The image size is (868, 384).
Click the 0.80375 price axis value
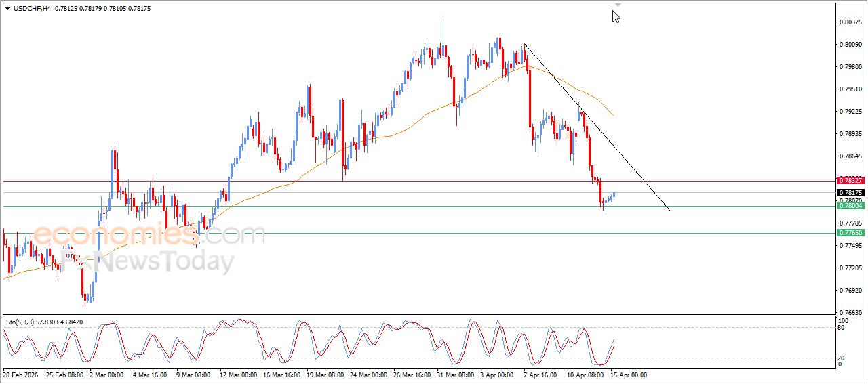(850, 22)
